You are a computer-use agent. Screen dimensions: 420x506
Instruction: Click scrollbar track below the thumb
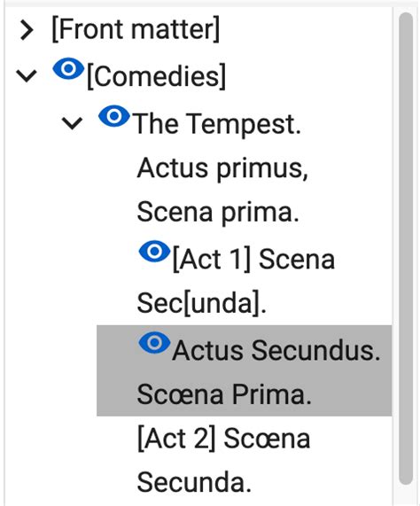pos(406,495)
